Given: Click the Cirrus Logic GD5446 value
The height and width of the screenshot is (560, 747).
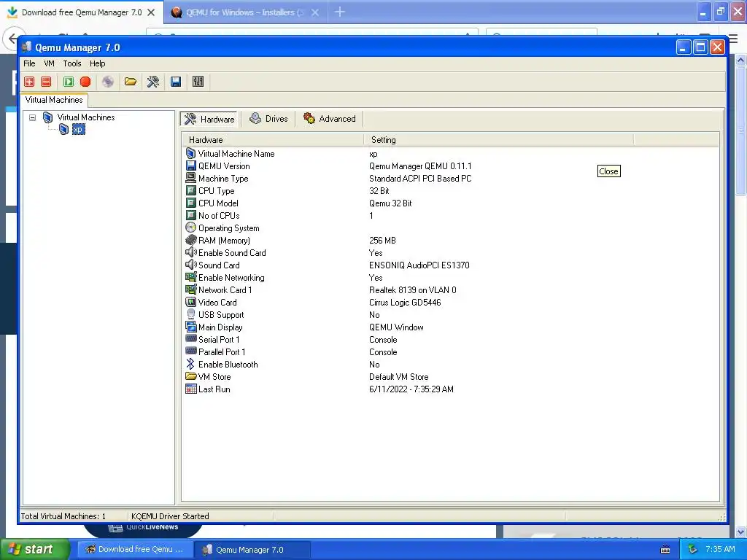Looking at the screenshot, I should [x=405, y=302].
